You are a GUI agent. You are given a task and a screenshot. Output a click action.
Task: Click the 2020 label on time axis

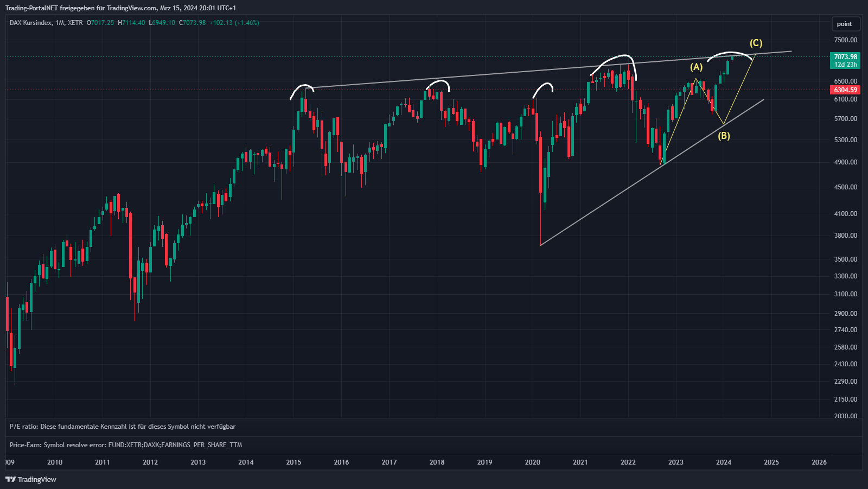532,462
